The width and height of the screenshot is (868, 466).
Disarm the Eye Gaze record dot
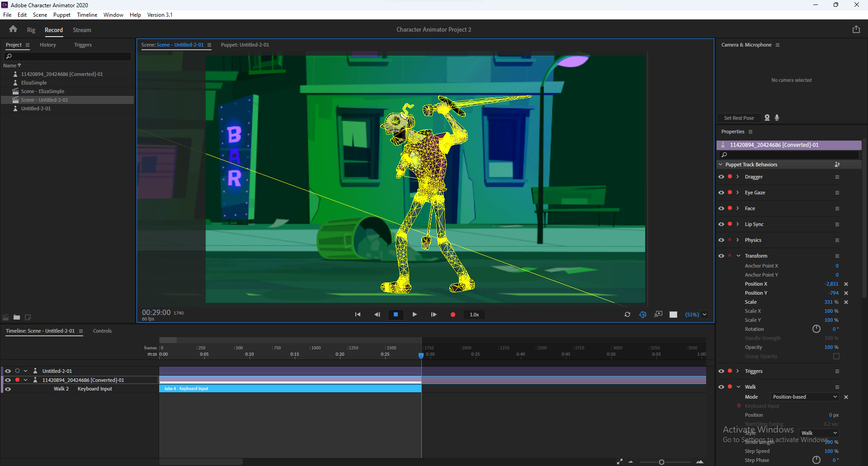pos(730,192)
